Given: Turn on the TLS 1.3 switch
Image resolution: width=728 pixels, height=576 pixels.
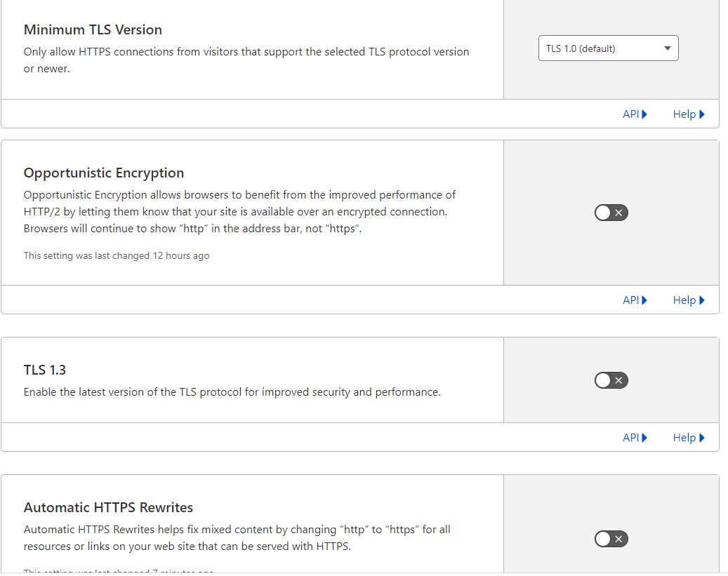Looking at the screenshot, I should point(611,380).
